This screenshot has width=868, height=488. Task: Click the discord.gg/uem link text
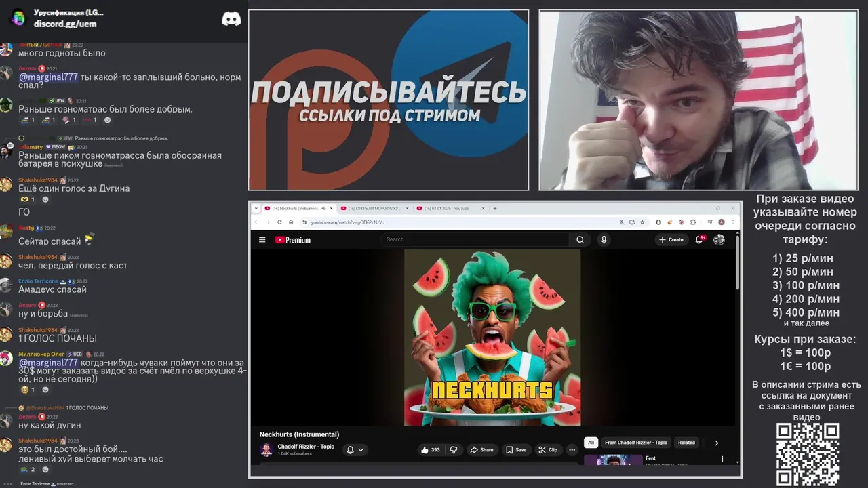[x=65, y=24]
